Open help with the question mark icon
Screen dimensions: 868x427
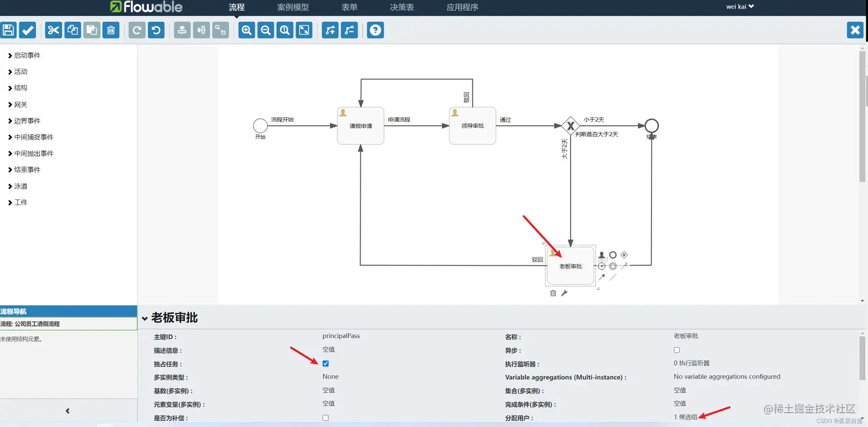[x=375, y=30]
